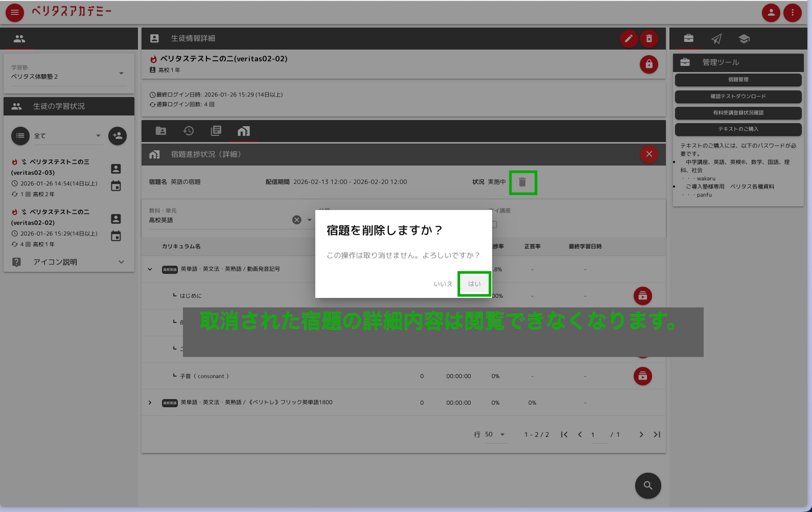This screenshot has height=512, width=812.
Task: Go to last page of table
Action: click(x=657, y=434)
